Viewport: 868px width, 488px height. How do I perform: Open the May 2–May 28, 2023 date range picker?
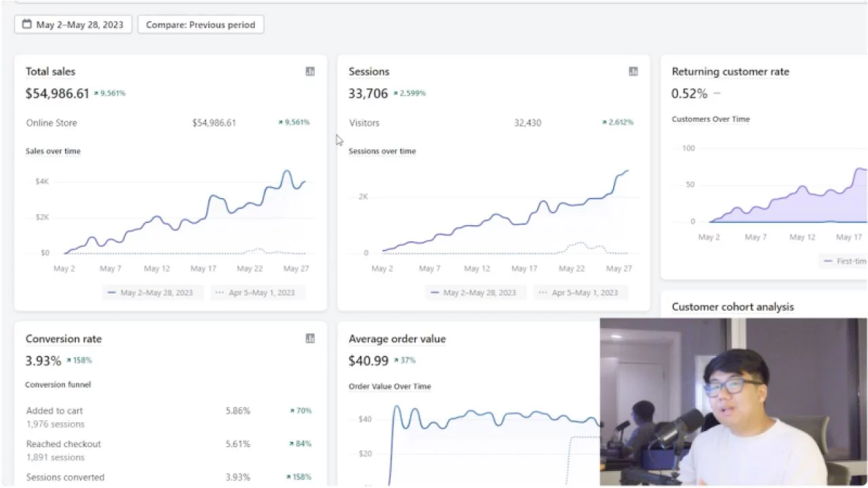(x=72, y=24)
